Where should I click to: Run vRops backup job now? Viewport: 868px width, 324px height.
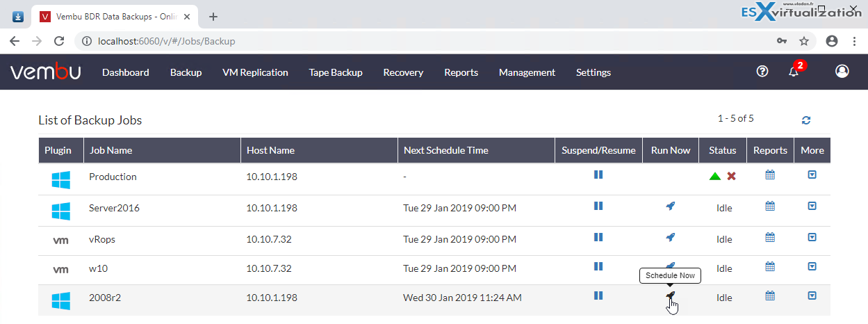670,237
